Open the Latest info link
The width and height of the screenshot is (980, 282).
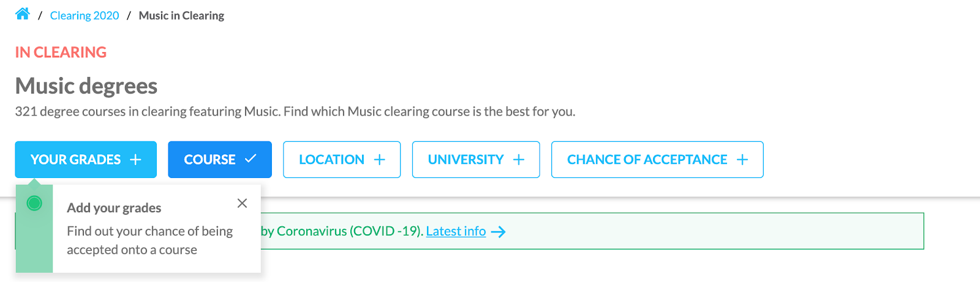[456, 231]
